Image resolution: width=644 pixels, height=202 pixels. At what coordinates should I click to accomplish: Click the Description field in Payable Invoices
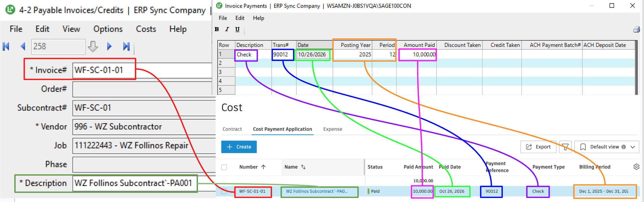tap(144, 183)
